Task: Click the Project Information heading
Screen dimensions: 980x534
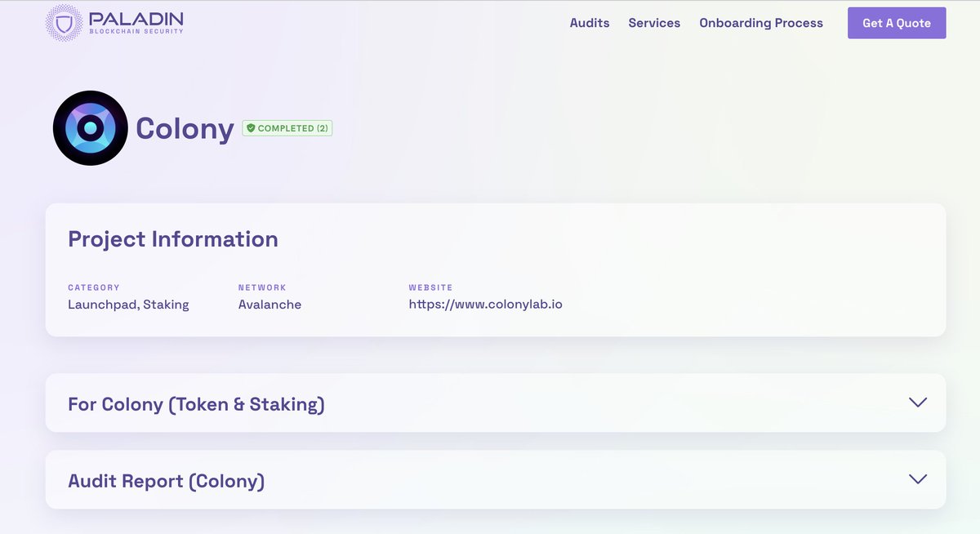Action: click(173, 239)
